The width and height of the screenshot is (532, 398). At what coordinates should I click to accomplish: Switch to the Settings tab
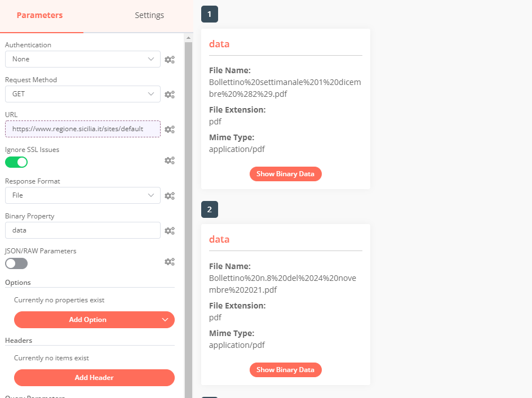click(149, 15)
